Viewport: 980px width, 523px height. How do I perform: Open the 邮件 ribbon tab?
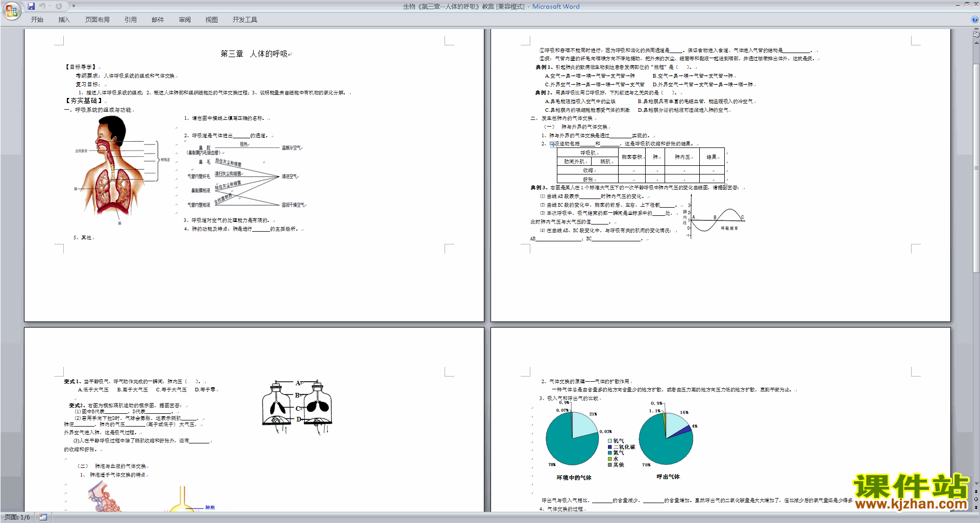(158, 19)
